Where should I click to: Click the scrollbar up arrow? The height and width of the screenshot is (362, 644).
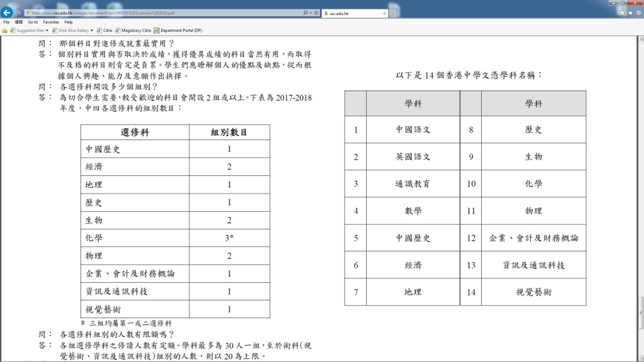[x=641, y=38]
